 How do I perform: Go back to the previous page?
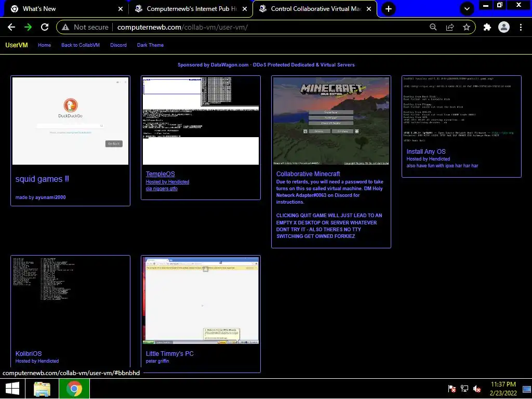coord(11,27)
